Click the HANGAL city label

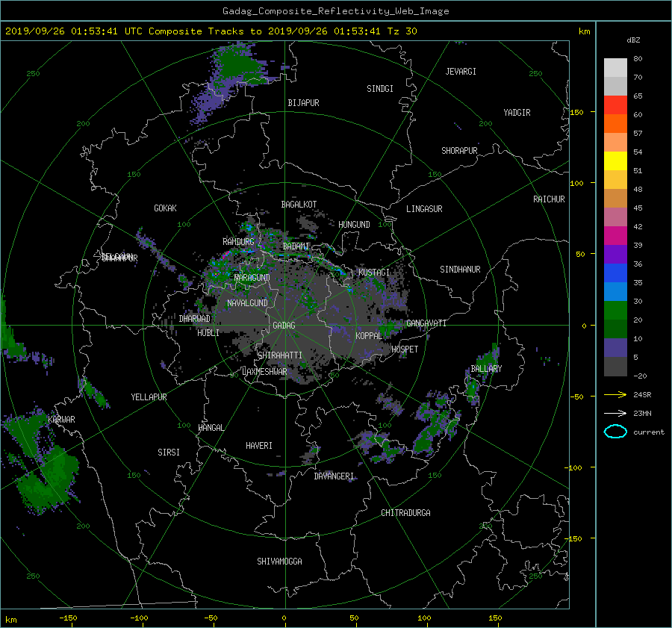(211, 428)
